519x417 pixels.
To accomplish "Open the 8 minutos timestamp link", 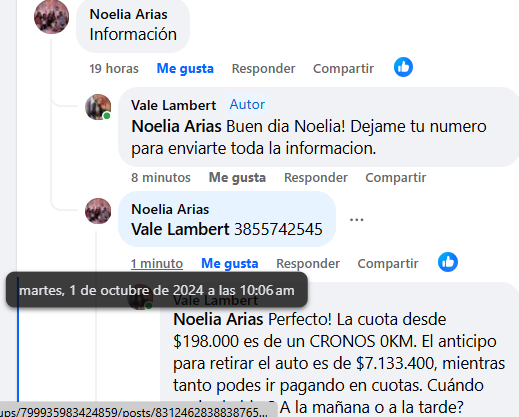I will coord(161,177).
